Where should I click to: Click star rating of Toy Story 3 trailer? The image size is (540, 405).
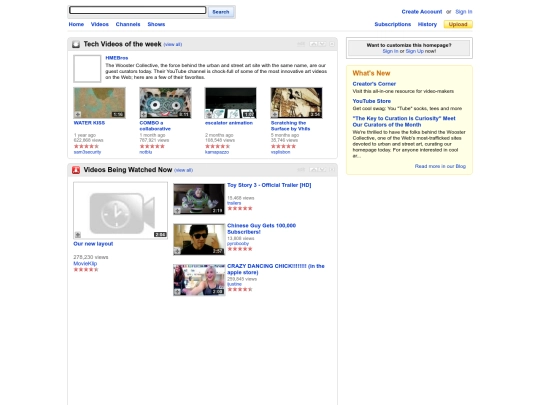pos(240,208)
